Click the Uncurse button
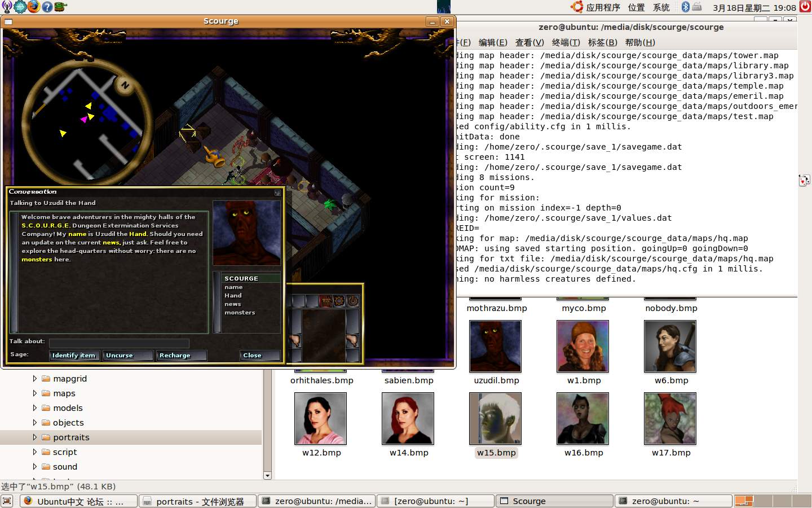Screen dimensions: 812x508 [x=128, y=356]
